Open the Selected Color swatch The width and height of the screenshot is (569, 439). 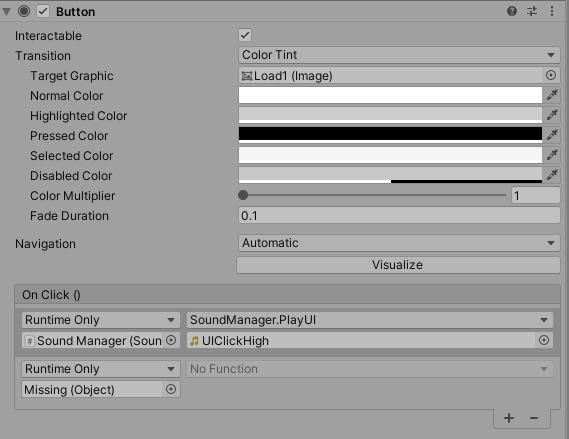[390, 155]
